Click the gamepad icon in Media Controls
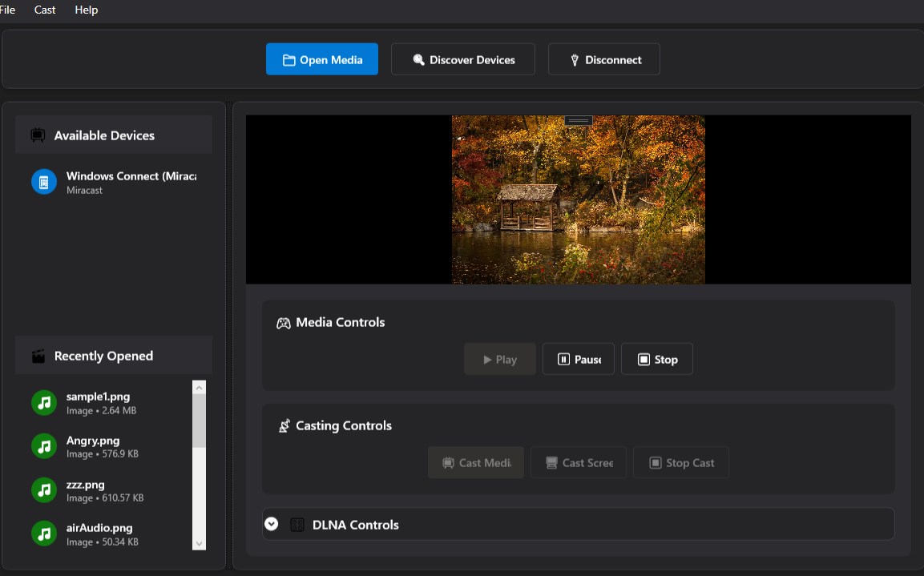 click(x=283, y=322)
